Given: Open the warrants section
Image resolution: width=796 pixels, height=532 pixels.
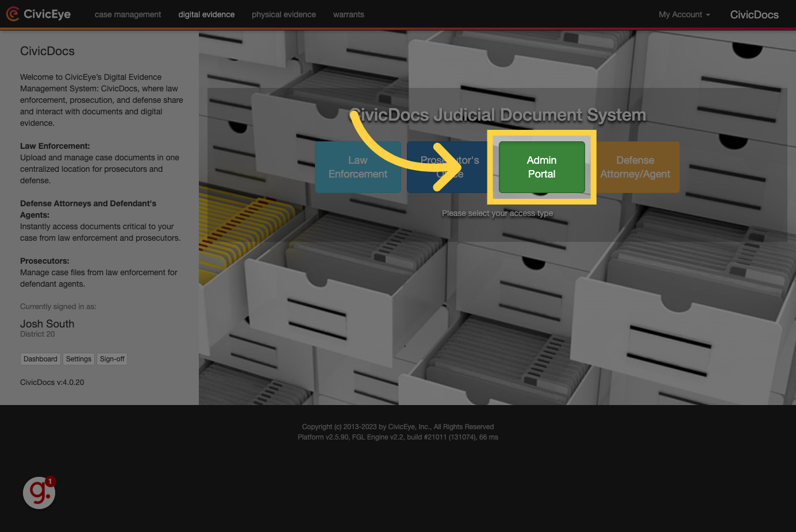Looking at the screenshot, I should 348,14.
